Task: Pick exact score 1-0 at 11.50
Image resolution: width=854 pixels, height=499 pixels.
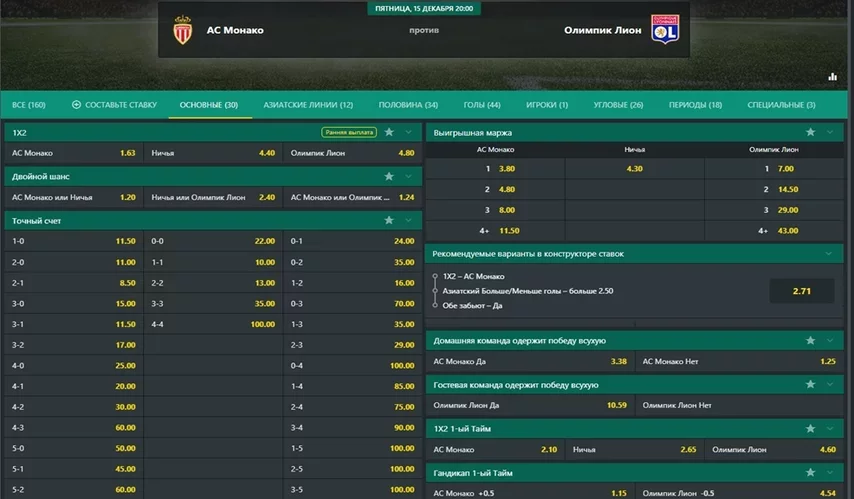Action: tap(74, 241)
